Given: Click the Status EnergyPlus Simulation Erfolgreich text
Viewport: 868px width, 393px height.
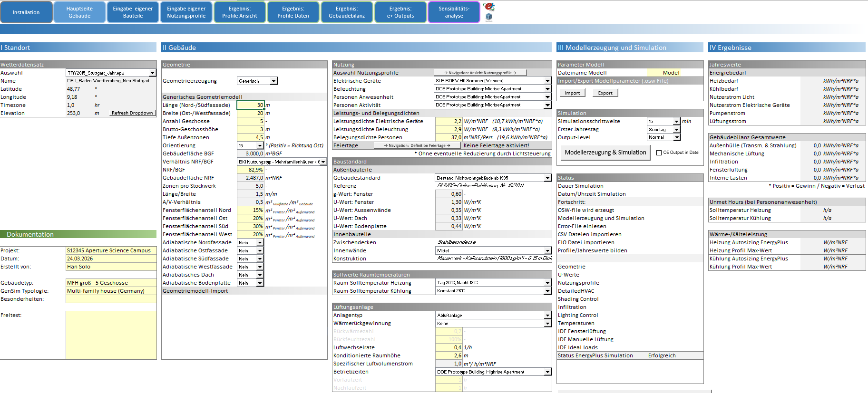Looking at the screenshot, I should (662, 355).
